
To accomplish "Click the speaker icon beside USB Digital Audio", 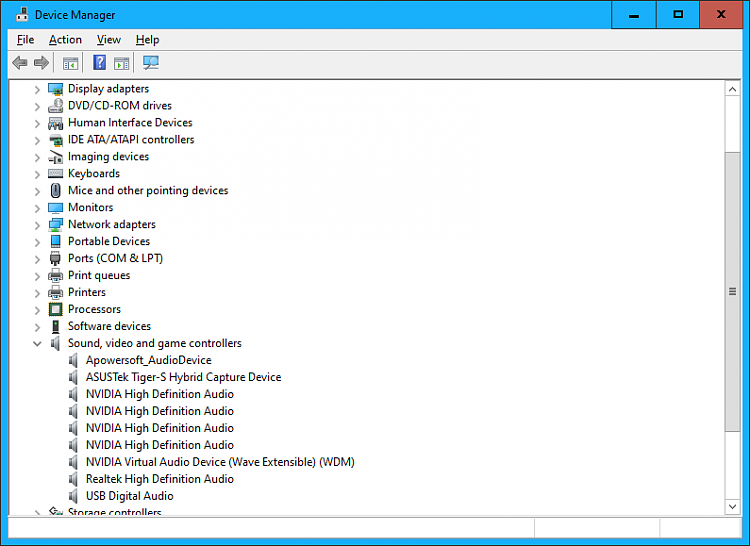I will click(73, 496).
